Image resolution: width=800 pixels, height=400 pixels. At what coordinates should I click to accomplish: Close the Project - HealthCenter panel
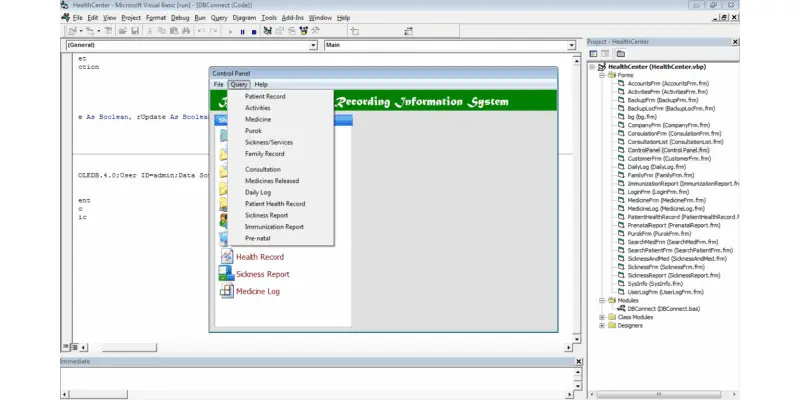pyautogui.click(x=735, y=42)
